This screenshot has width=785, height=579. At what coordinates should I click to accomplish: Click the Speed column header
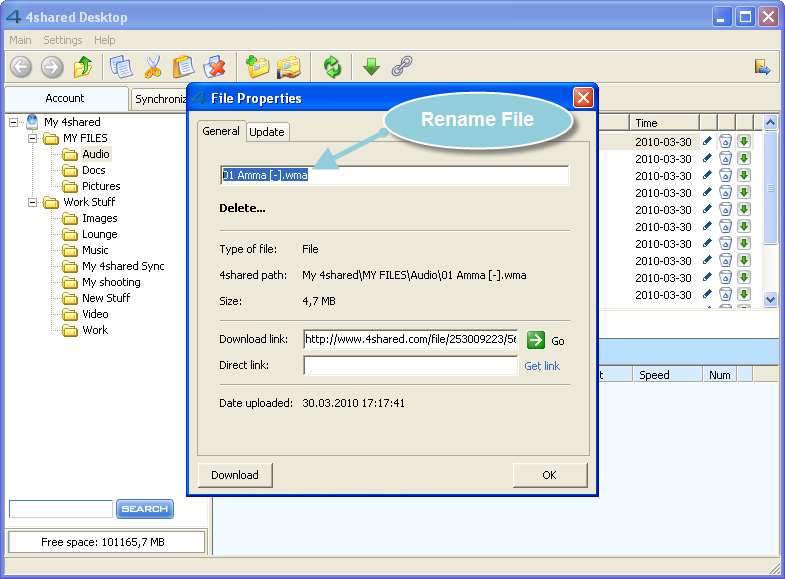667,375
